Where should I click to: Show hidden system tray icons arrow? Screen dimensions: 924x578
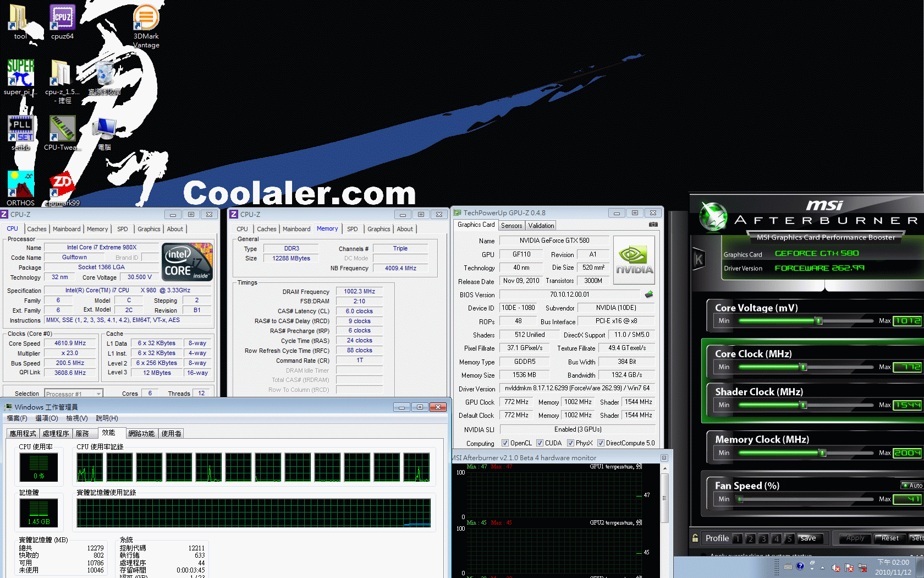pyautogui.click(x=823, y=568)
